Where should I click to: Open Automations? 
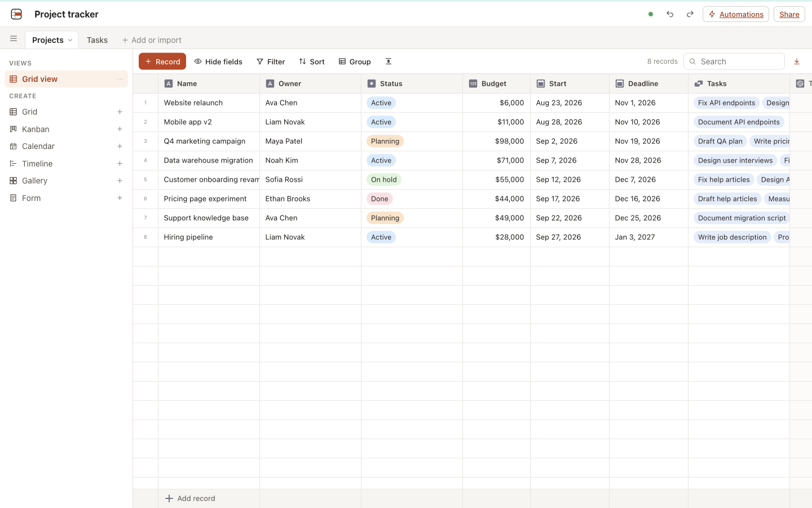pos(736,14)
